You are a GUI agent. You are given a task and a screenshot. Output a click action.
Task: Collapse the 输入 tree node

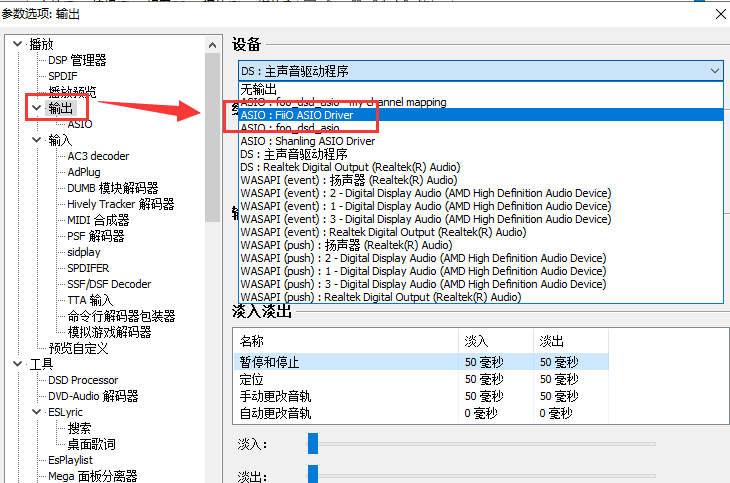(37, 140)
